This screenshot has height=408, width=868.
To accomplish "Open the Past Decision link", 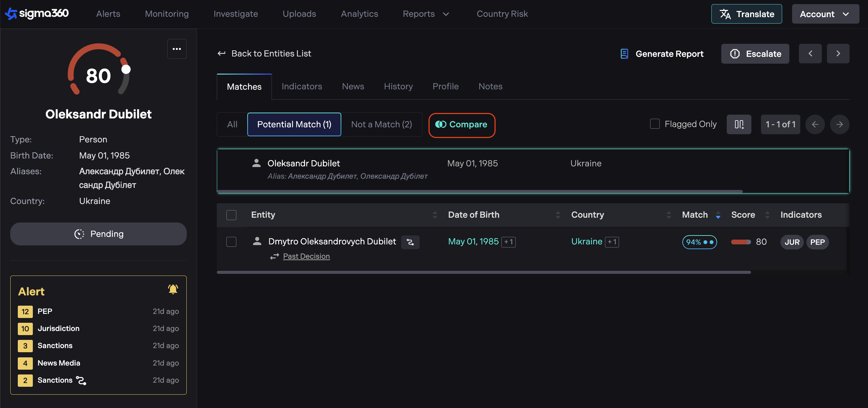I will [306, 256].
